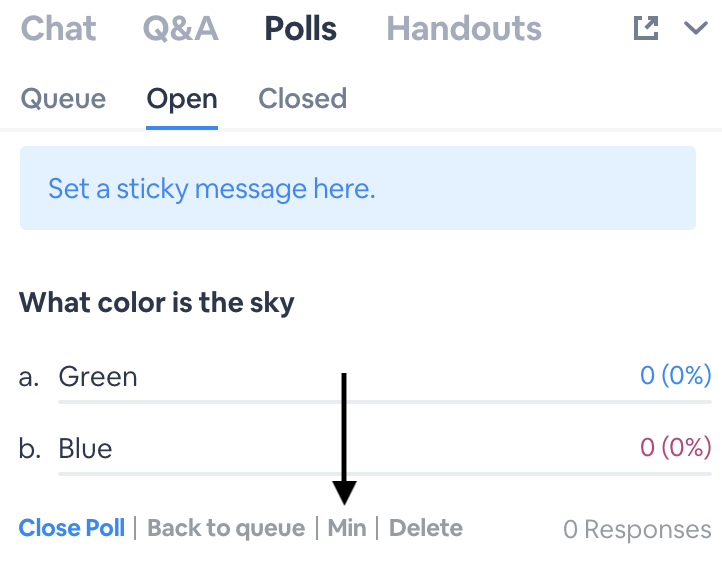Open the Q&A tab
Viewport: 722px width, 588px height.
click(180, 29)
